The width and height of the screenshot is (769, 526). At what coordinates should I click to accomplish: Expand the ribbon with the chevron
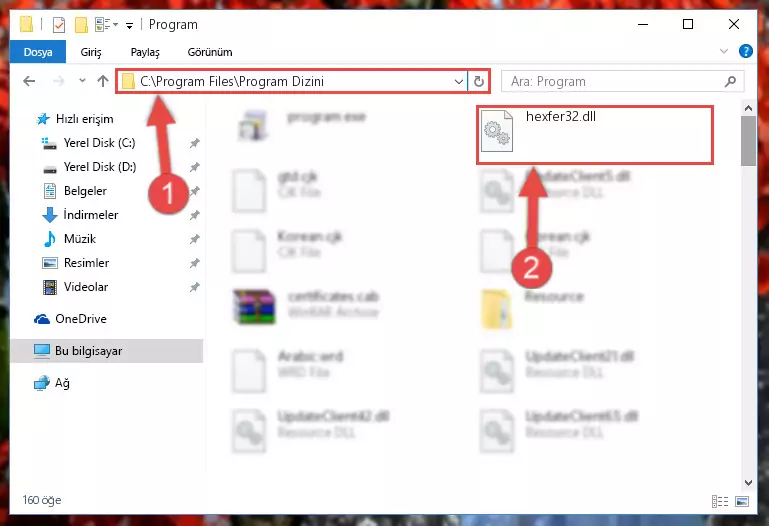[724, 51]
